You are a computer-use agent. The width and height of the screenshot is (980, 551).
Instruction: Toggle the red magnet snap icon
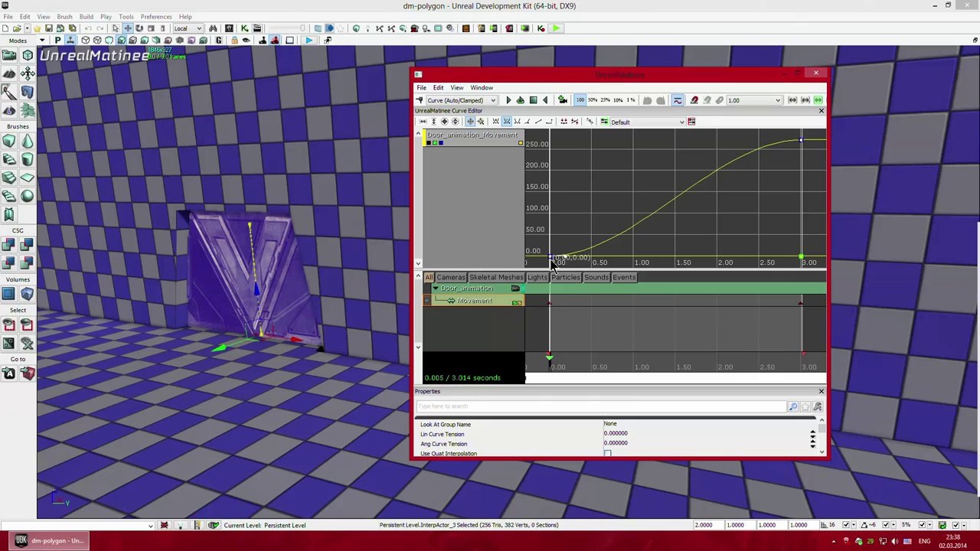click(x=694, y=100)
